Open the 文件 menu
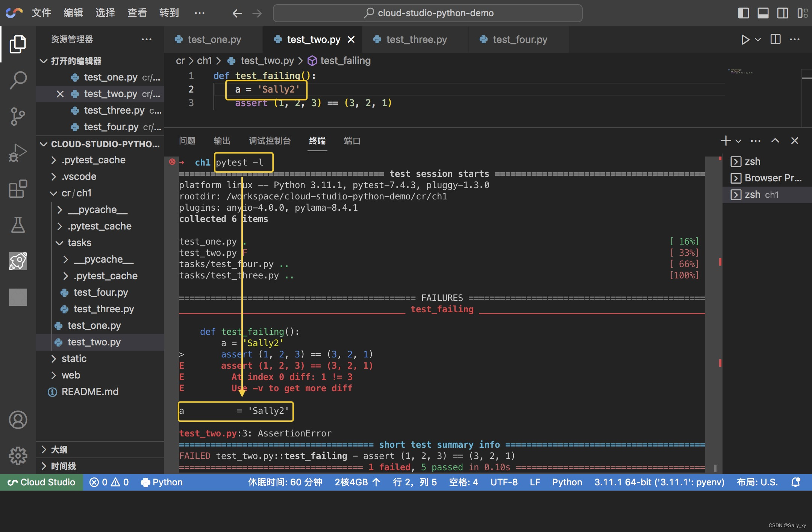Viewport: 812px width, 532px height. click(x=41, y=13)
